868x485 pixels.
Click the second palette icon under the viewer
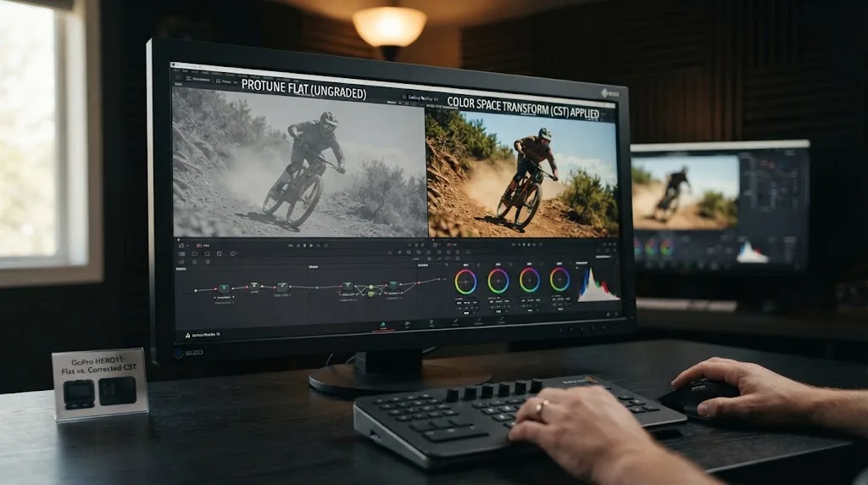pyautogui.click(x=194, y=254)
